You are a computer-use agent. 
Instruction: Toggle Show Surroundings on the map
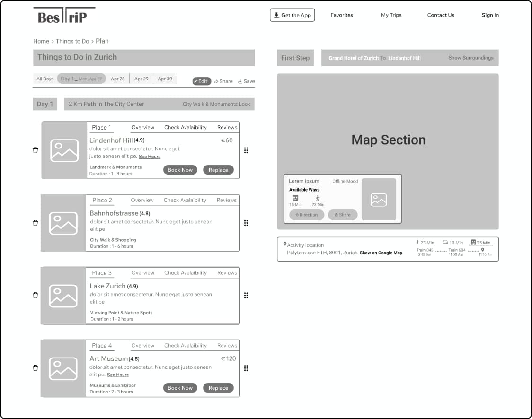(470, 58)
